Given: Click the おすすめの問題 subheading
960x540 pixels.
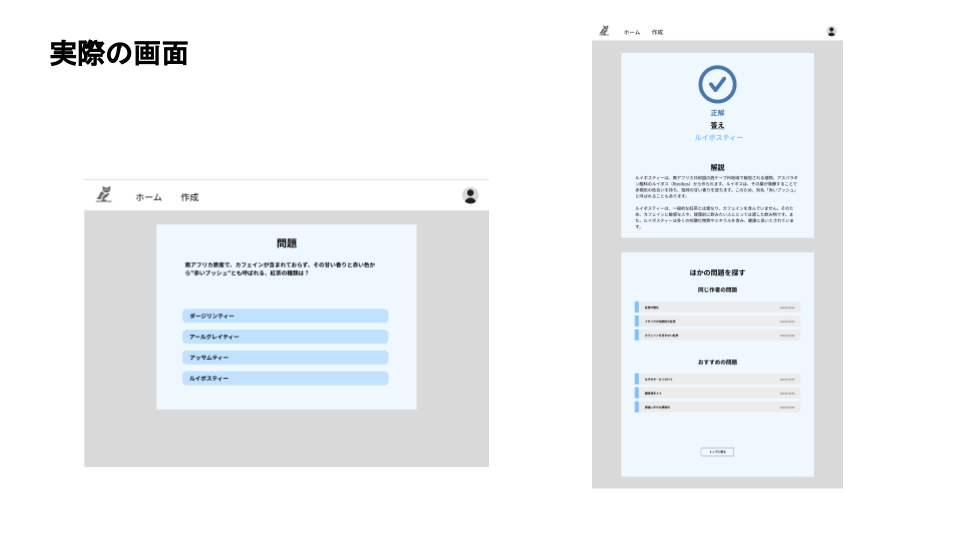Looking at the screenshot, I should coord(717,362).
